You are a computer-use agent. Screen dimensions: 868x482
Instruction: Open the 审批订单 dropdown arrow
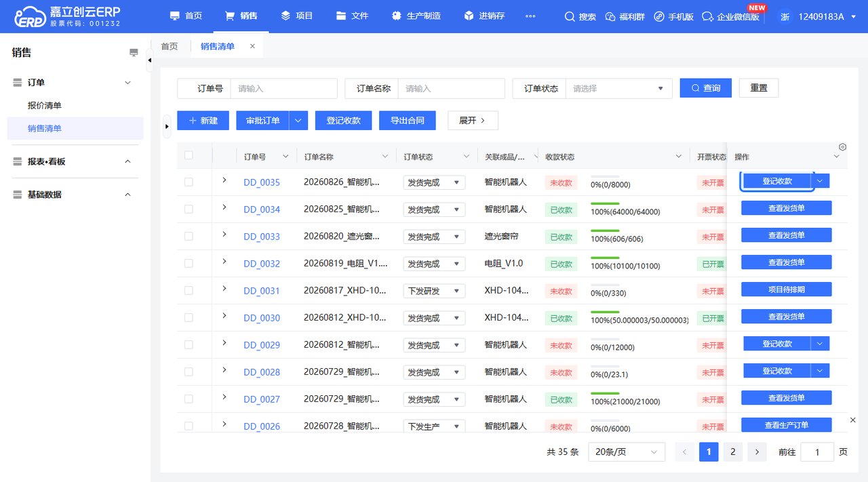click(299, 120)
